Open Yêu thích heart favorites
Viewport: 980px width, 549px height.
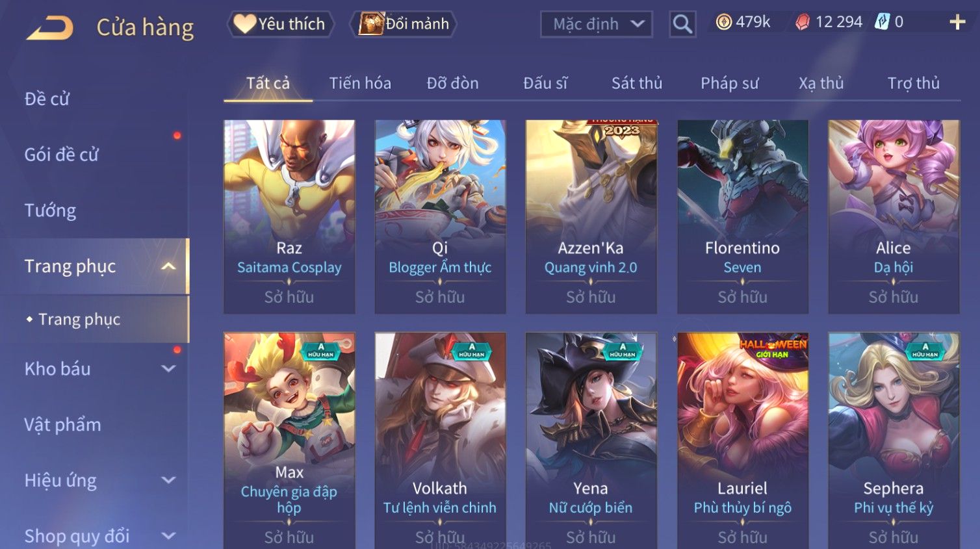coord(280,24)
